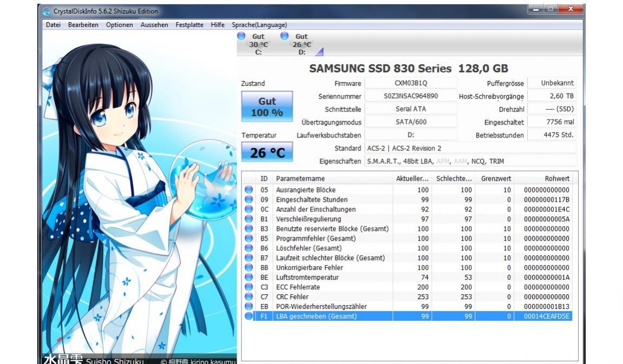Select the Eingeschaltete Stunden parameter name
Screen dimensions: 623x364
coord(312,199)
